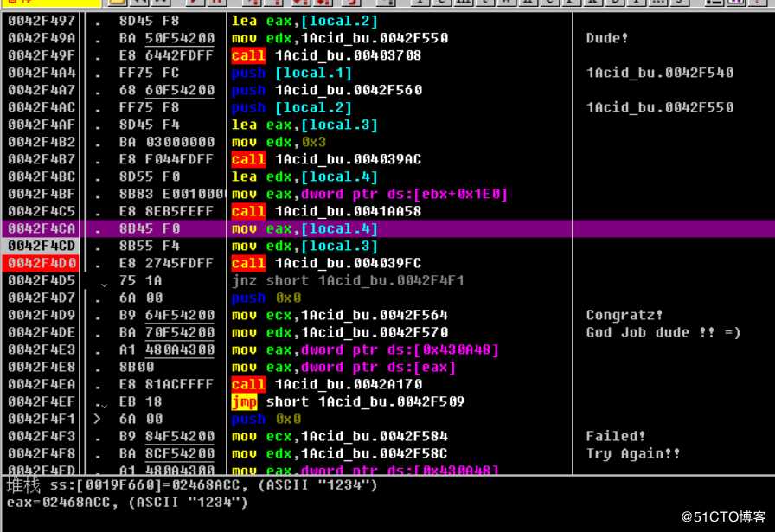Select the 'lea eax,[local.3]' line
Screen dimensions: 775x532
(304, 125)
